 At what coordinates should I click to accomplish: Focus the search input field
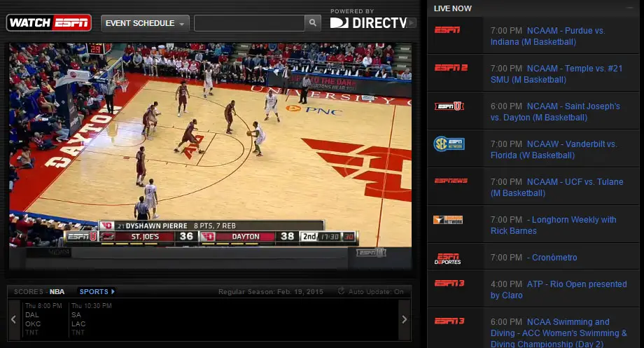coord(249,23)
